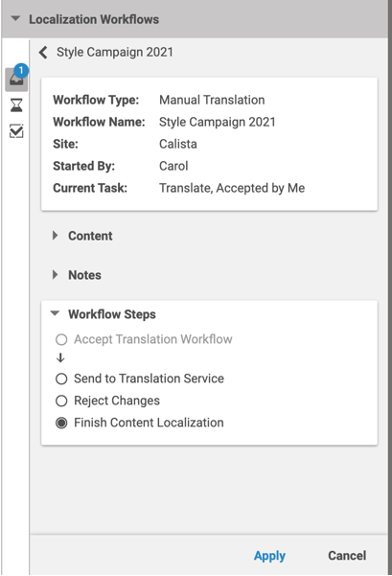Click the Translate, Accepted by Me text
392x576 pixels.
click(x=232, y=188)
